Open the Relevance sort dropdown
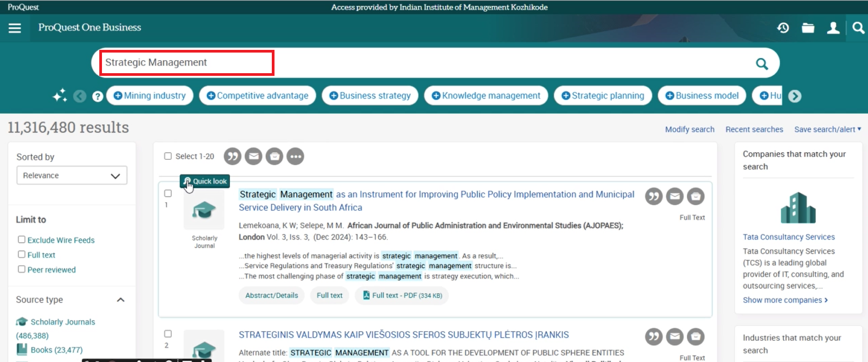Screen dimensions: 868x362 (x=72, y=176)
